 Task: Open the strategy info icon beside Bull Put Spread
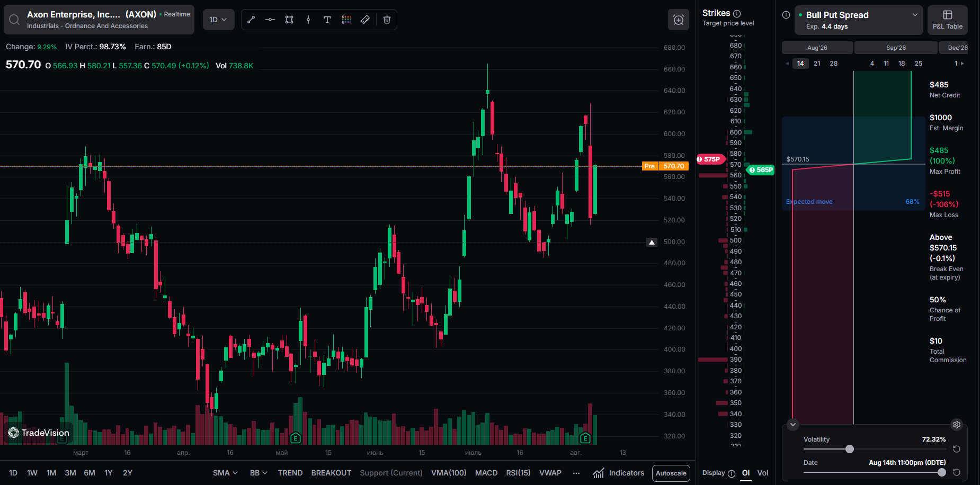(786, 15)
